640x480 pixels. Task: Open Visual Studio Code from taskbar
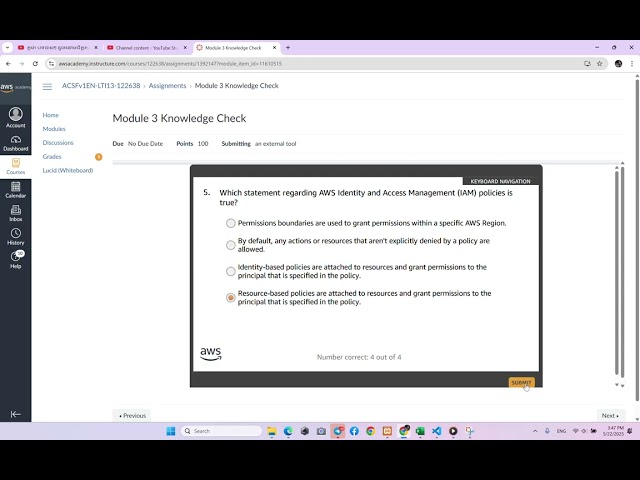point(436,431)
